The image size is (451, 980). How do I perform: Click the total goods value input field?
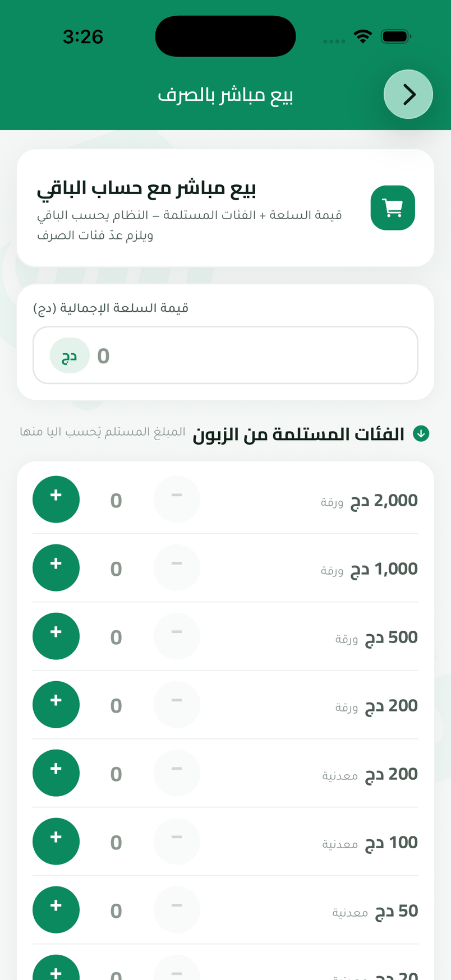click(225, 355)
